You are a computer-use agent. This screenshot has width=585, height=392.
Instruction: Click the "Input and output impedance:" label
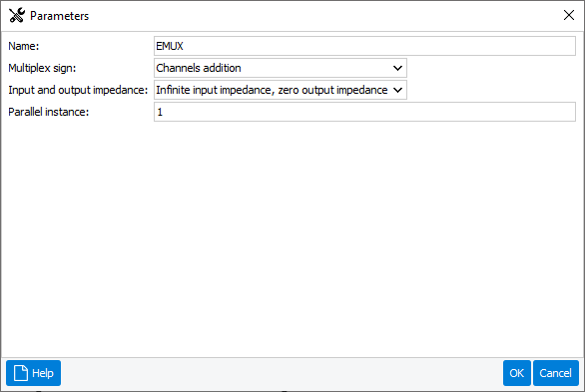point(78,90)
